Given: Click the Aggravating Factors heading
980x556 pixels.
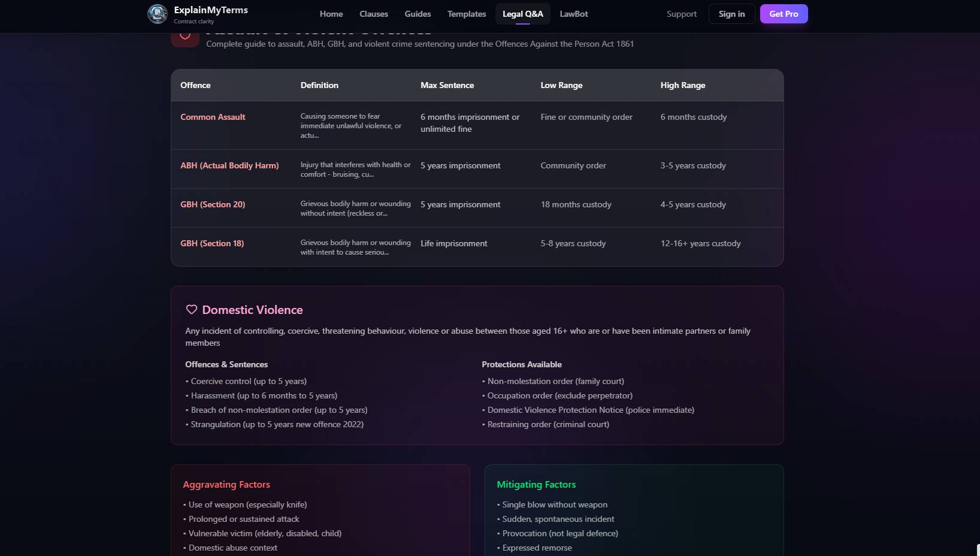Looking at the screenshot, I should pyautogui.click(x=226, y=484).
